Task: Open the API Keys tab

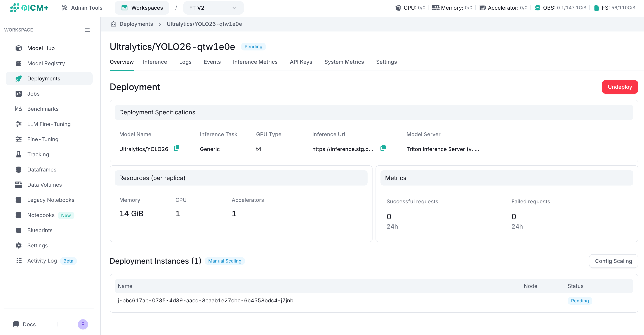Action: (301, 62)
